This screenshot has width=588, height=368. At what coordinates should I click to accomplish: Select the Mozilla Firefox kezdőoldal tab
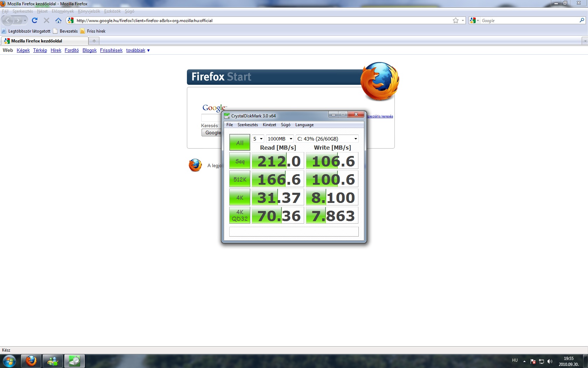coord(44,41)
